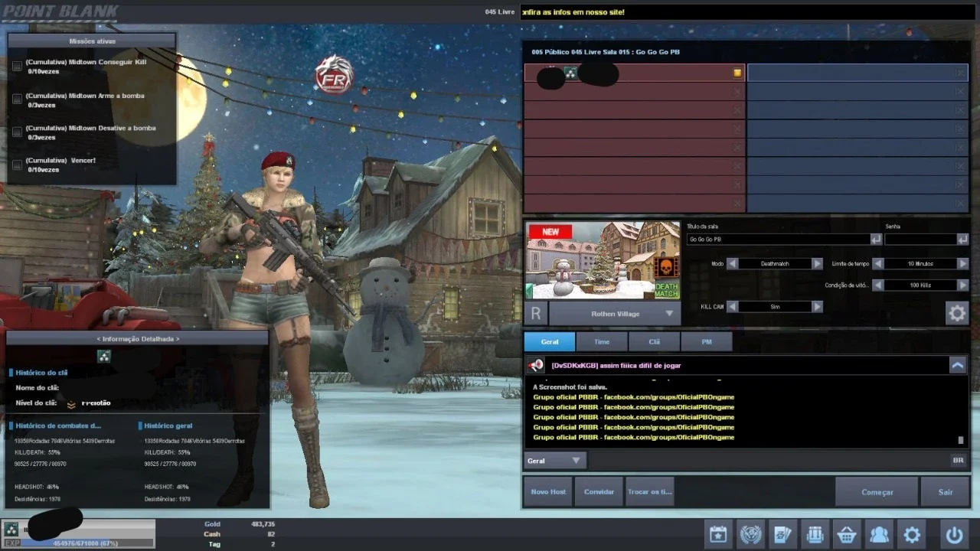Toggle KILL CAM with right arrow
Image resolution: width=980 pixels, height=551 pixels.
tap(818, 306)
